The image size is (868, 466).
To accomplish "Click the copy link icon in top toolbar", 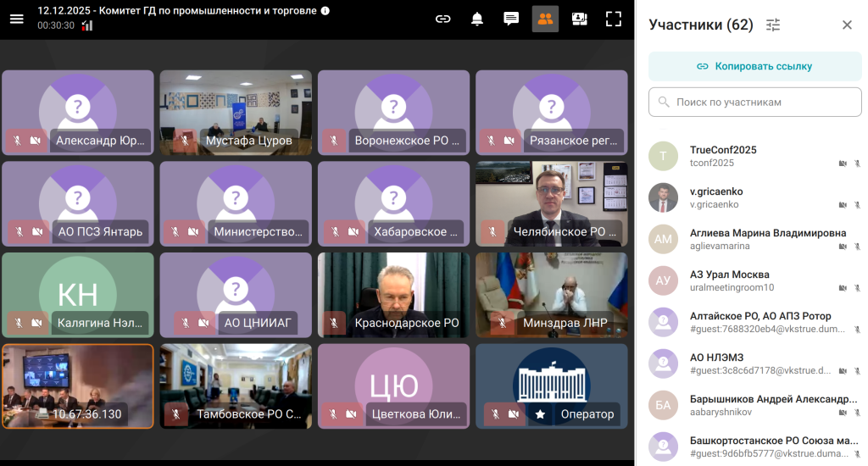I will click(442, 19).
